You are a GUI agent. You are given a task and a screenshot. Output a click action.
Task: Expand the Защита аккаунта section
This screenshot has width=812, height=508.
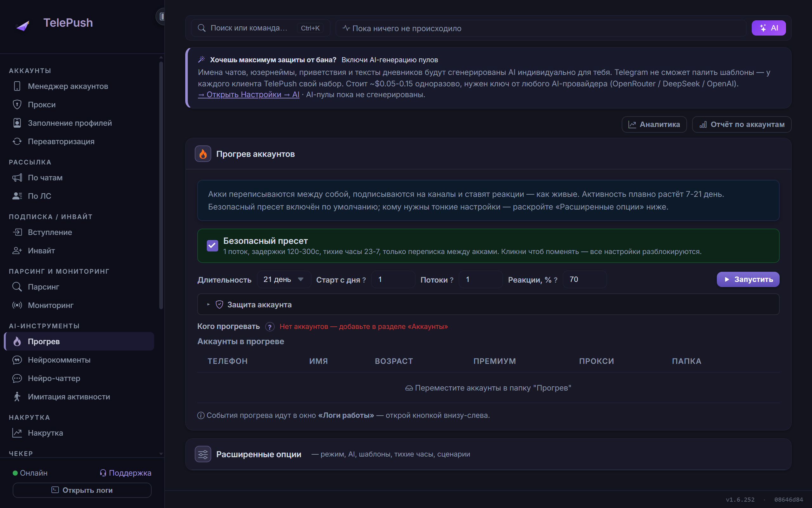488,304
